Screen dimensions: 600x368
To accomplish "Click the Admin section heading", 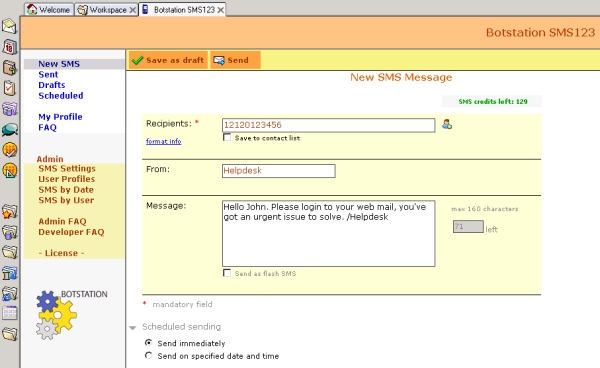I will click(50, 159).
